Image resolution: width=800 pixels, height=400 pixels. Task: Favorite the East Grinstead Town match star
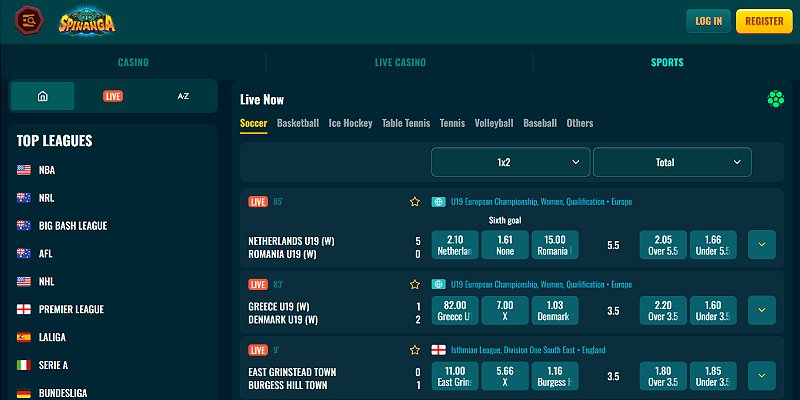(x=415, y=350)
